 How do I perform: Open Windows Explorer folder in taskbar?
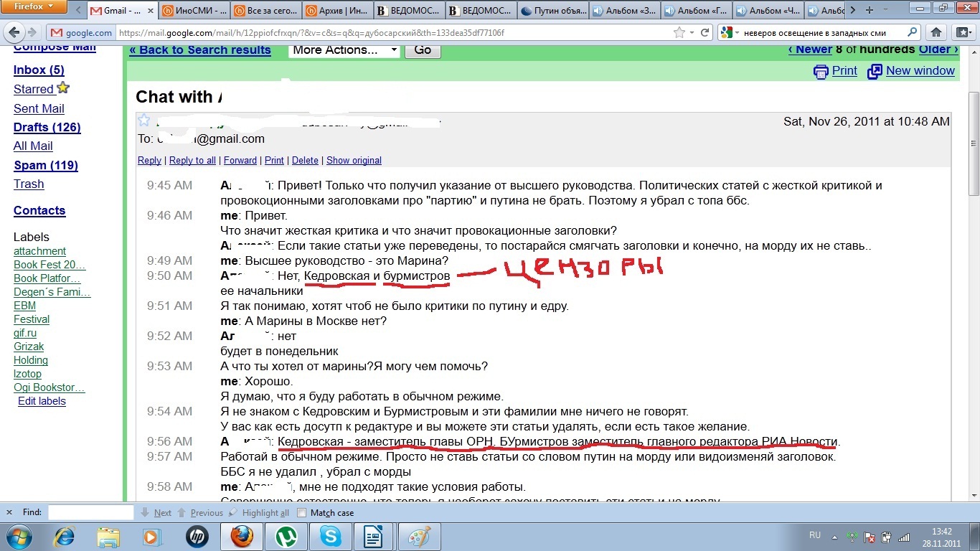(108, 537)
